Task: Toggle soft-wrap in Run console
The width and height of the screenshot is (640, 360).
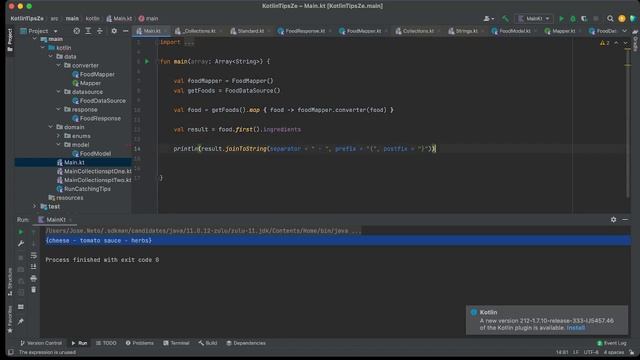Action: point(33,256)
